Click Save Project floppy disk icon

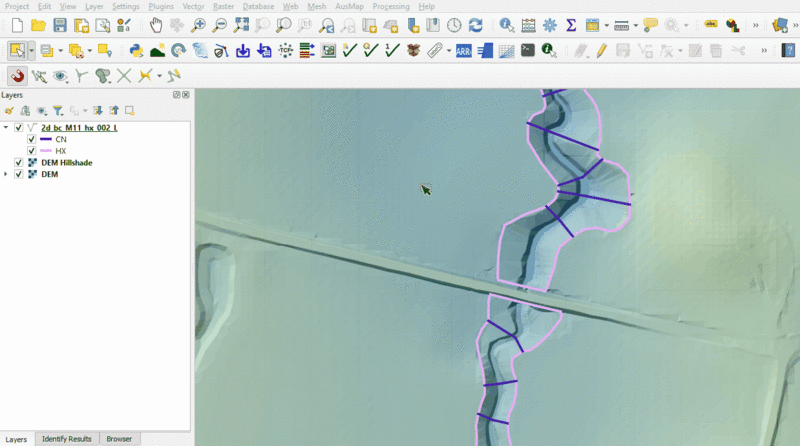point(60,25)
